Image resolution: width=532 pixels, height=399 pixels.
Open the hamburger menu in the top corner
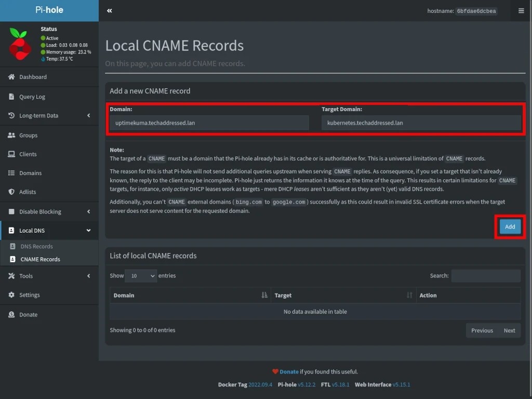click(521, 10)
